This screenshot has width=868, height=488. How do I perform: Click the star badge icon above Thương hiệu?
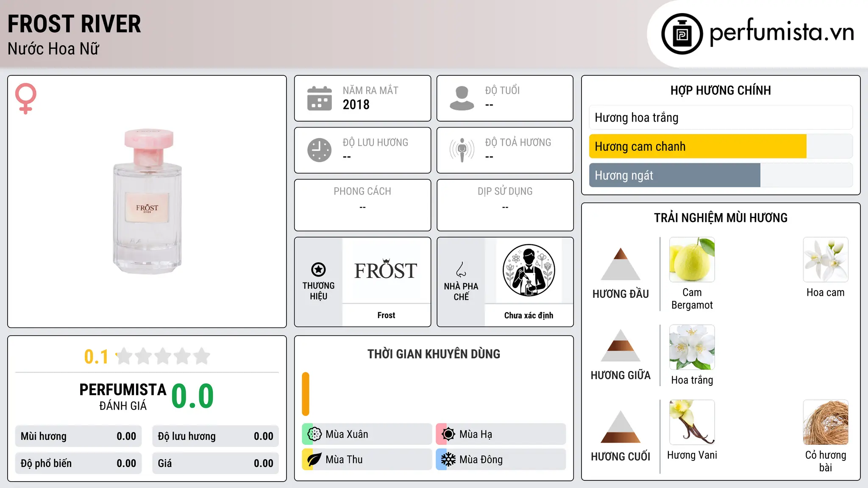click(x=318, y=269)
